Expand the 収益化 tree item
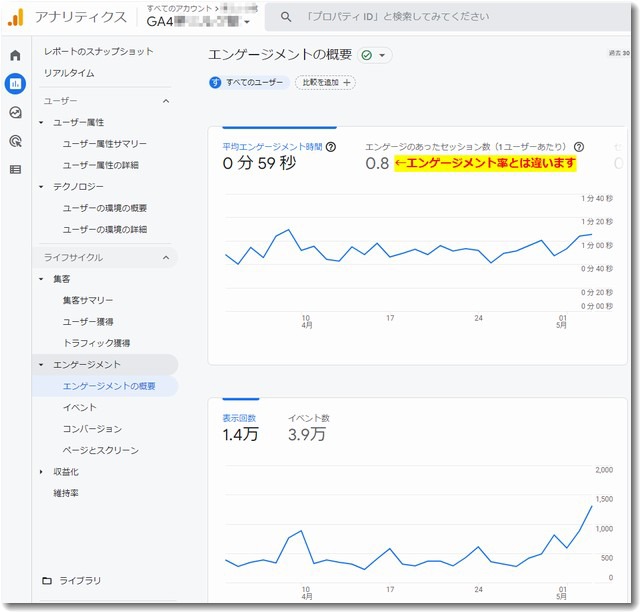Image resolution: width=640 pixels, height=612 pixels. click(x=41, y=472)
